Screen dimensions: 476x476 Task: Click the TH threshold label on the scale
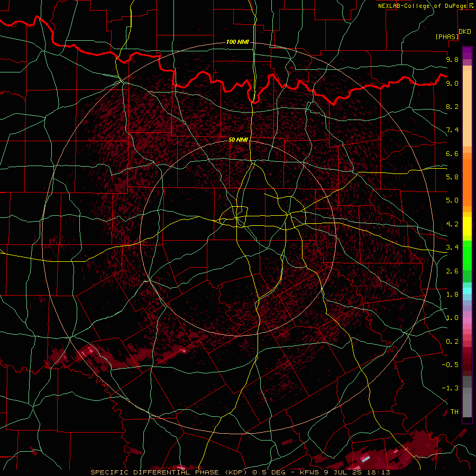click(x=454, y=412)
